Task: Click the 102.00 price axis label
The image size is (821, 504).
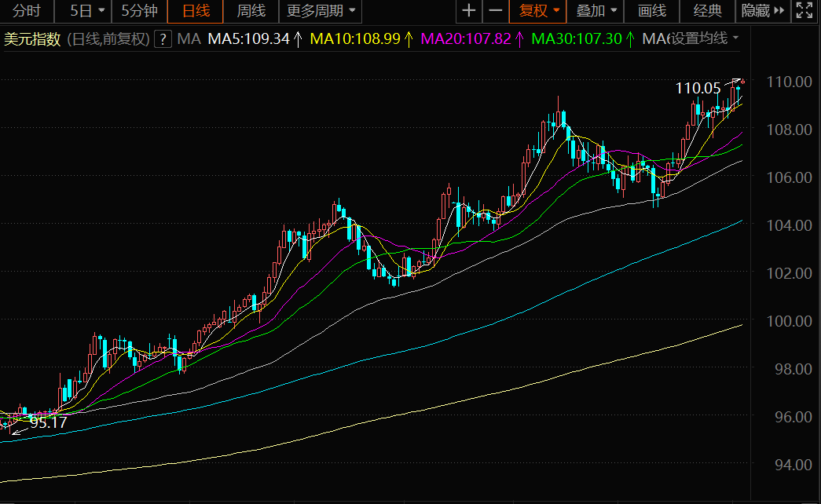Action: (789, 273)
